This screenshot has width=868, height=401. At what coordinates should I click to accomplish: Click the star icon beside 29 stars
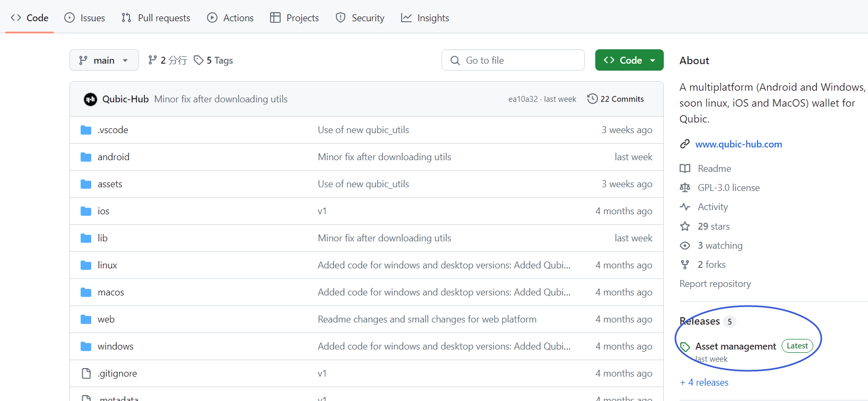[x=685, y=226]
